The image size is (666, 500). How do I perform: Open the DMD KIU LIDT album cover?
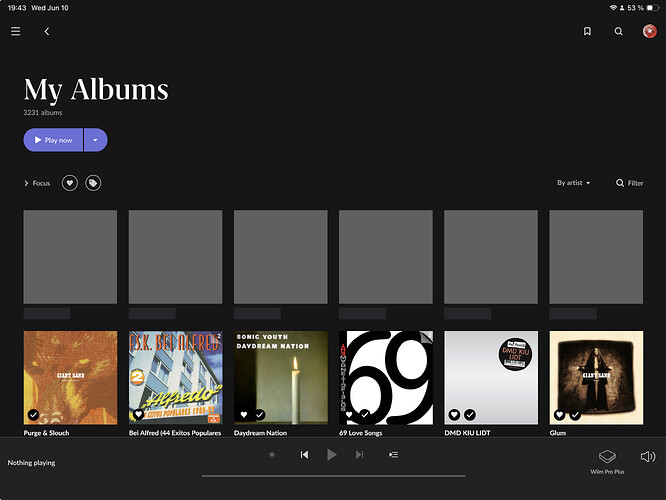click(x=491, y=378)
